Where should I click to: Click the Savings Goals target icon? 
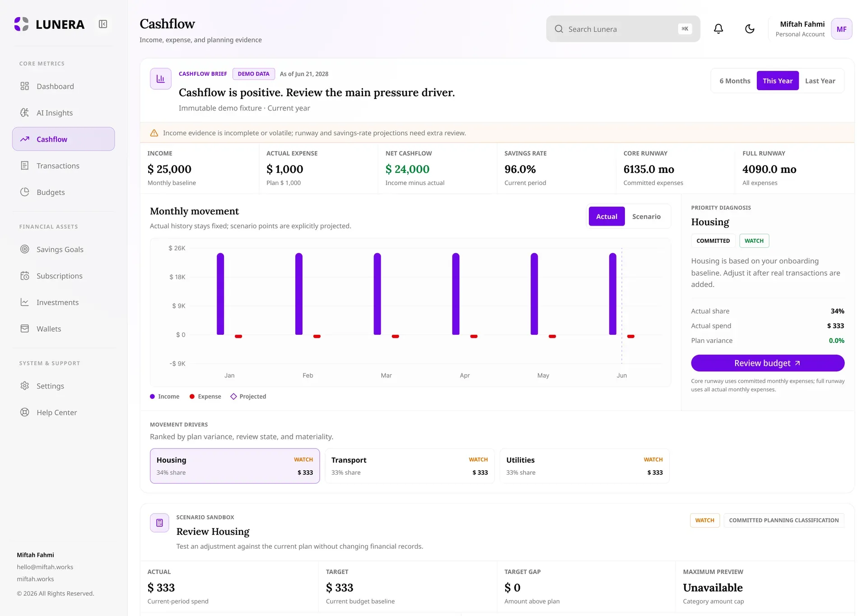tap(25, 249)
